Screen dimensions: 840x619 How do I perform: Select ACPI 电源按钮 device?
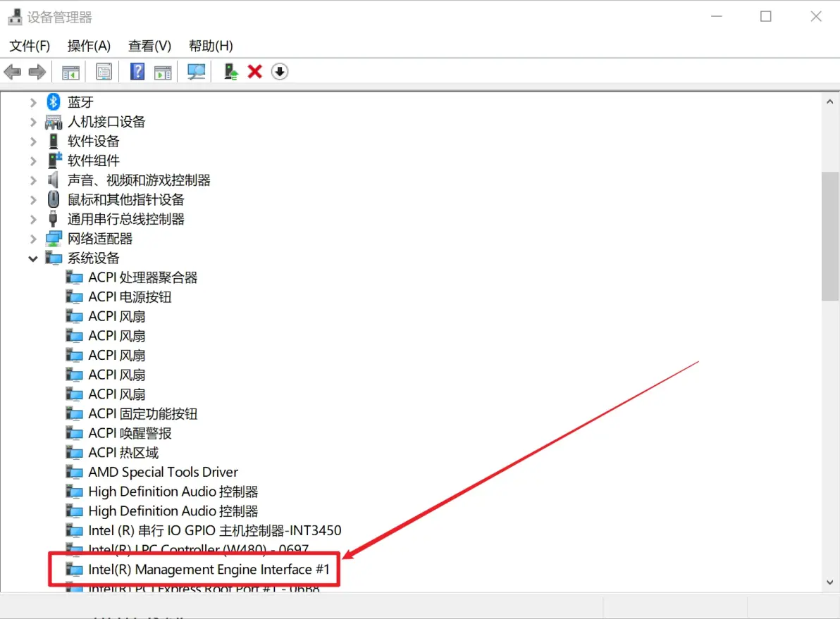click(x=130, y=297)
